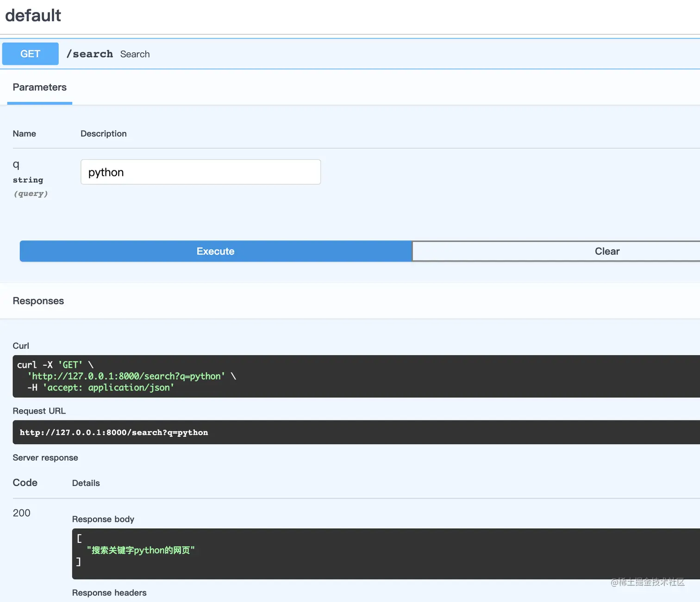Click the Description column header
Viewport: 700px width, 602px height.
[104, 133]
